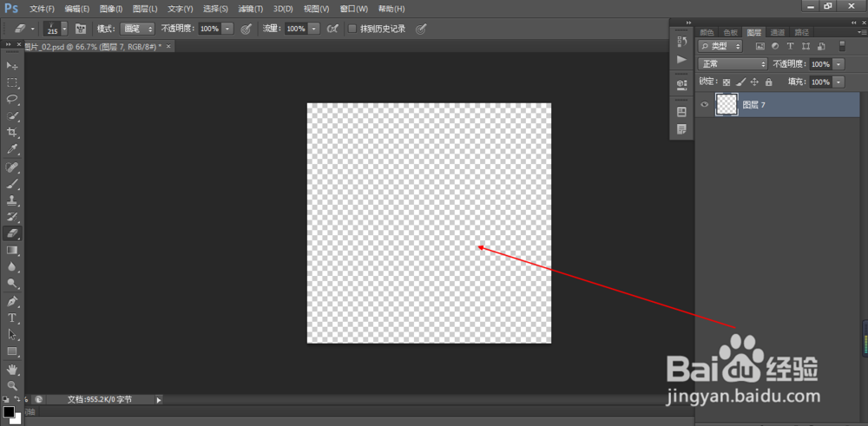Toggle lock all padlock icon
This screenshot has height=426, width=868.
point(768,82)
